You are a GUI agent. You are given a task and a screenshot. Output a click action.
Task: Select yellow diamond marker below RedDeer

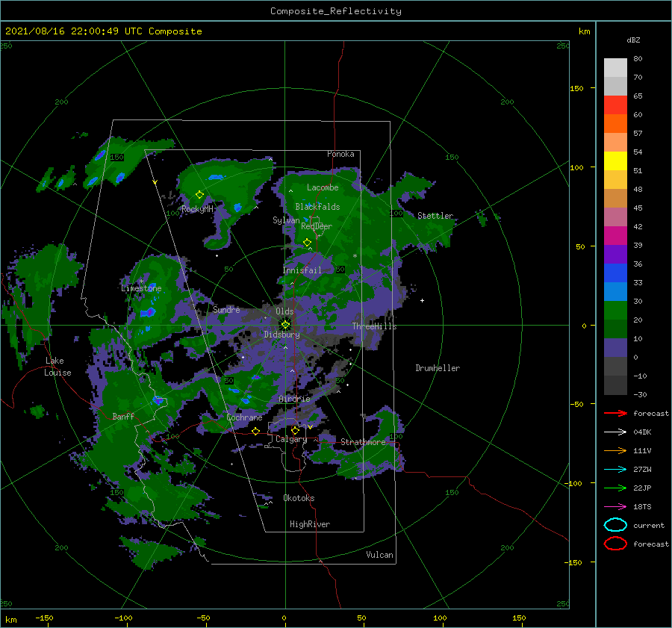(307, 243)
